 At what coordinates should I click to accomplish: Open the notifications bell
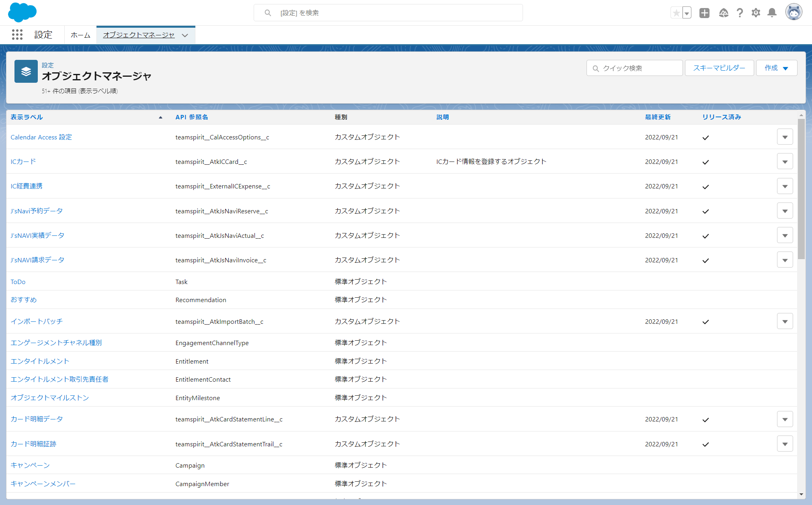[x=772, y=13]
